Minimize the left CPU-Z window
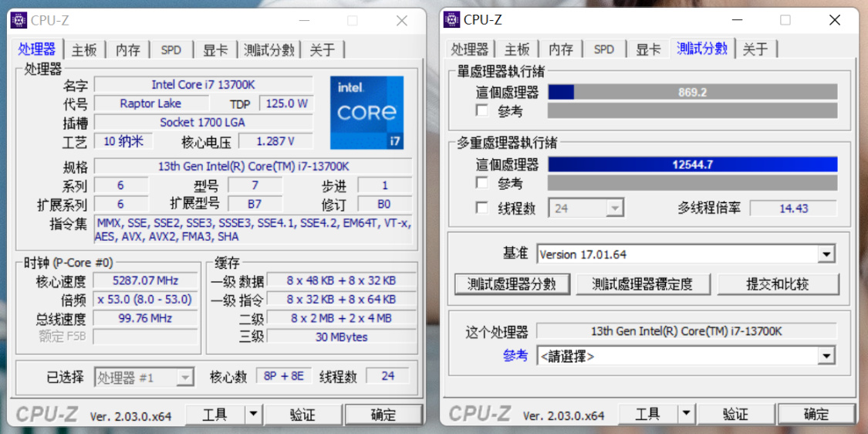The height and width of the screenshot is (434, 868). (304, 21)
